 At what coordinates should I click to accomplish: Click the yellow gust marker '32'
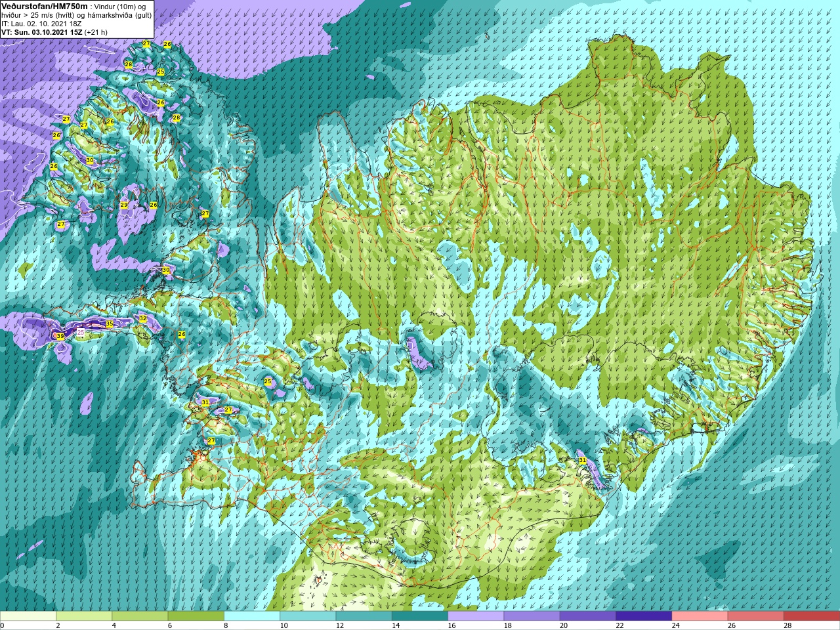(x=143, y=319)
